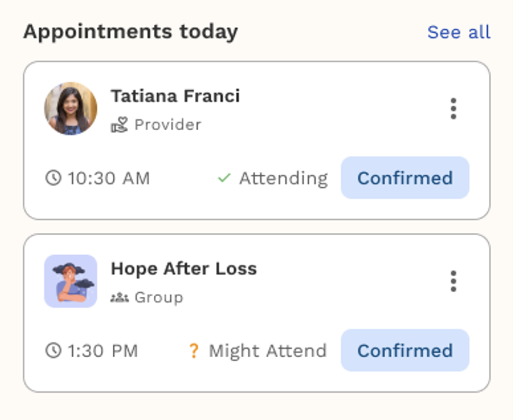The height and width of the screenshot is (420, 513).
Task: Click the Provider hand-heart icon
Action: [119, 125]
